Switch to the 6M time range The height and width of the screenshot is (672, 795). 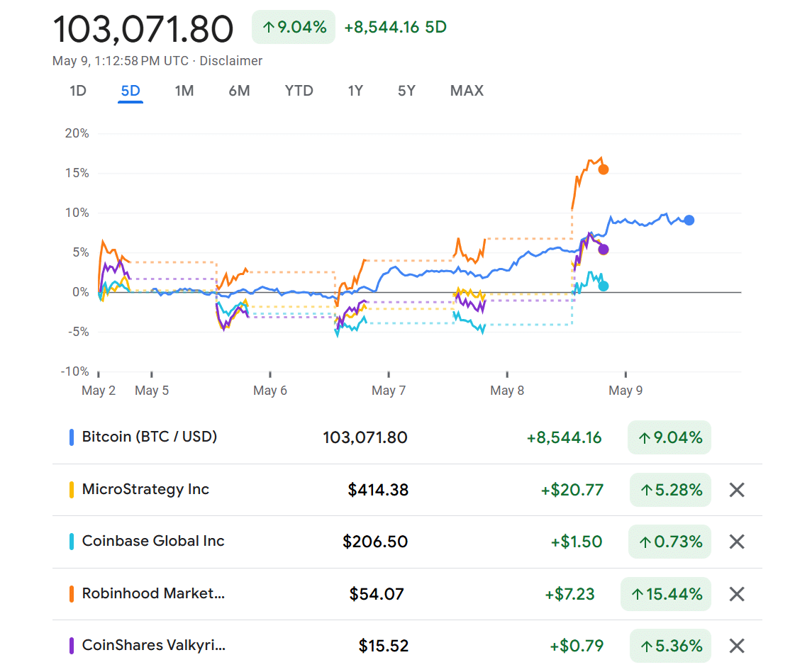tap(239, 91)
